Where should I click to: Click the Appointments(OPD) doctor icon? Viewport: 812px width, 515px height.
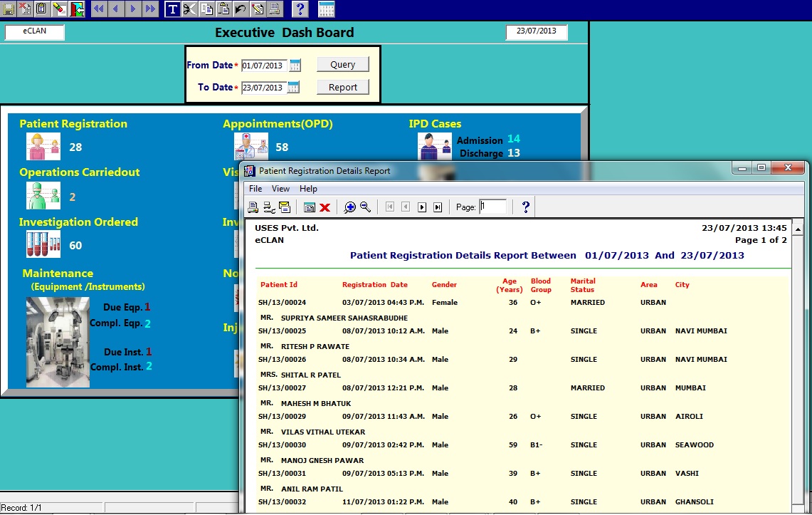(x=251, y=147)
